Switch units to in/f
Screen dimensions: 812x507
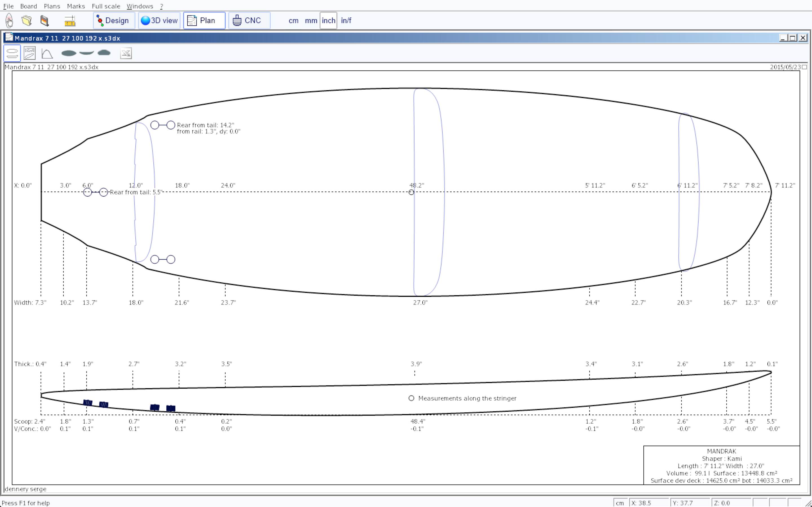pos(346,21)
